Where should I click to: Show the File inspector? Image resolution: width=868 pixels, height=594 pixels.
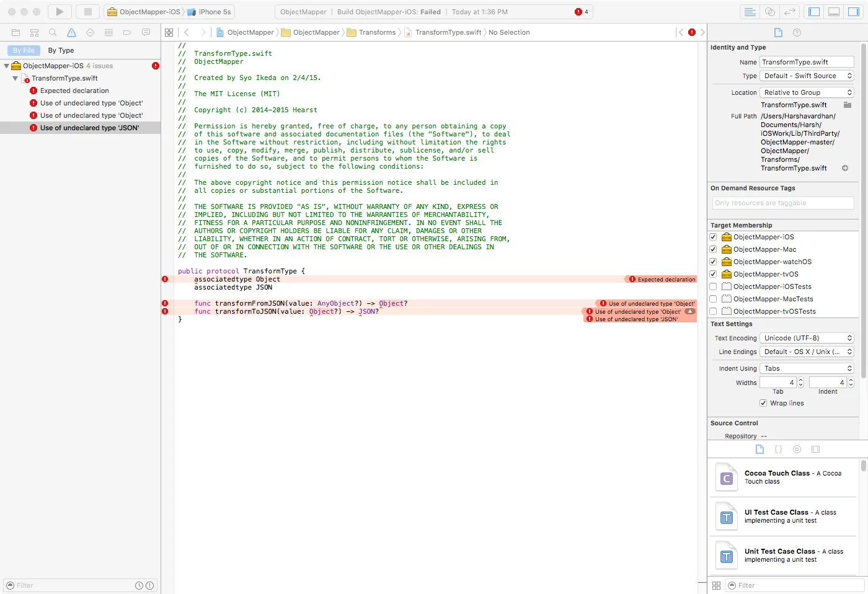coord(779,32)
